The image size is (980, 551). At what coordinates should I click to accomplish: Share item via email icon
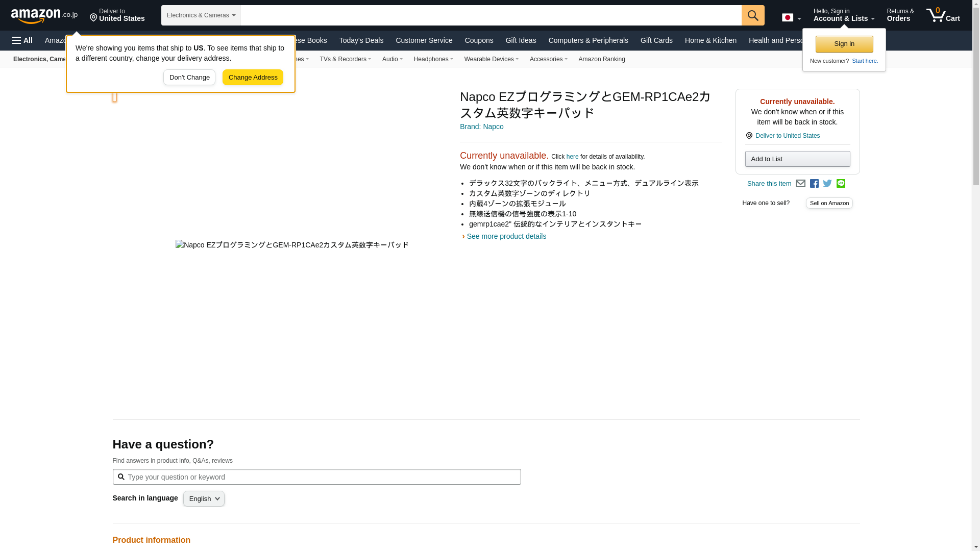[x=800, y=184]
